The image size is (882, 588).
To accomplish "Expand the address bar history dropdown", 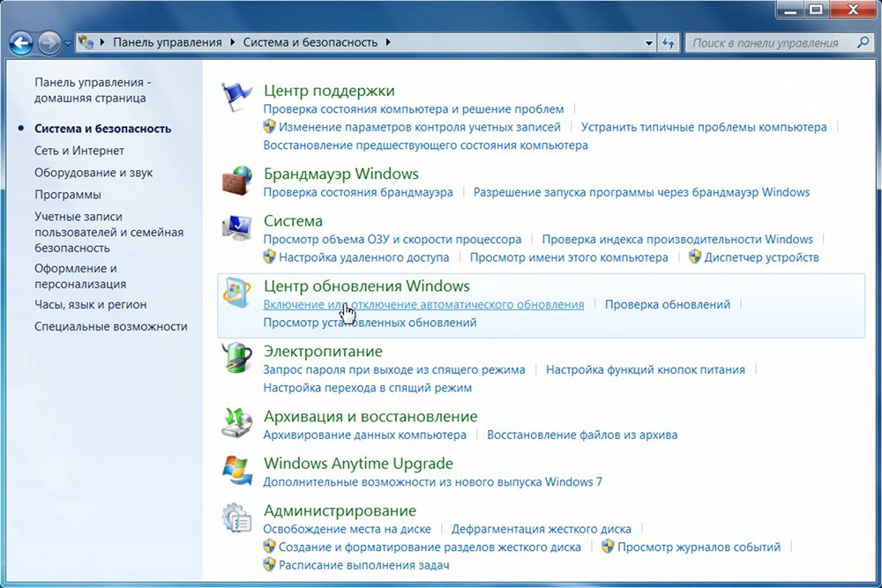I will click(x=648, y=42).
